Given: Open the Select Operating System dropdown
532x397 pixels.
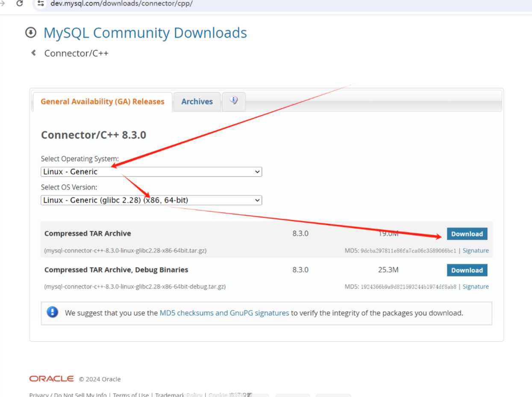Looking at the screenshot, I should click(151, 172).
